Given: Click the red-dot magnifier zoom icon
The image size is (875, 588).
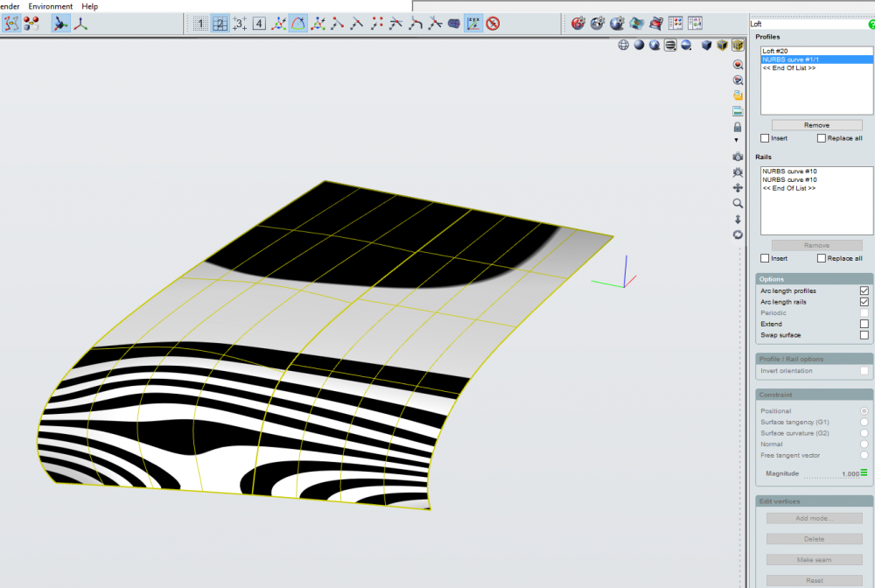Looking at the screenshot, I should pyautogui.click(x=738, y=65).
